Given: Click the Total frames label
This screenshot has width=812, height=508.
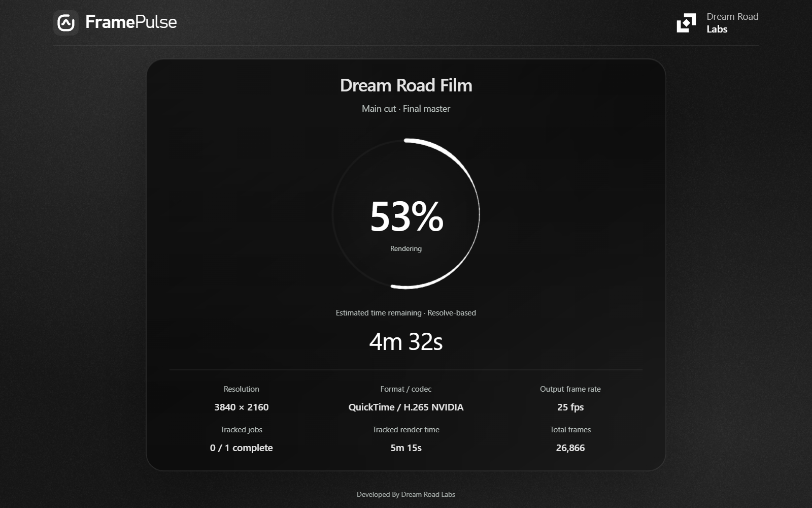Looking at the screenshot, I should [570, 430].
